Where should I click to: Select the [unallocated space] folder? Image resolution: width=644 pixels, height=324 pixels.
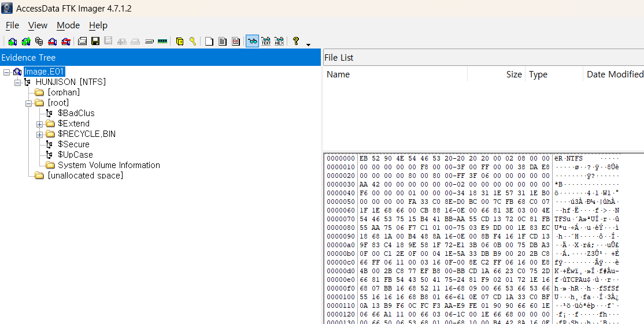(86, 176)
